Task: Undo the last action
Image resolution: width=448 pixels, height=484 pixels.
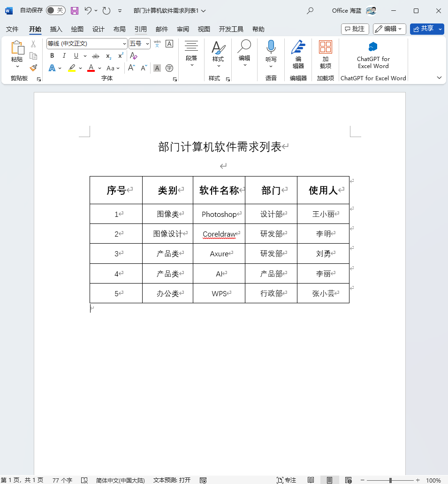Action: tap(88, 10)
